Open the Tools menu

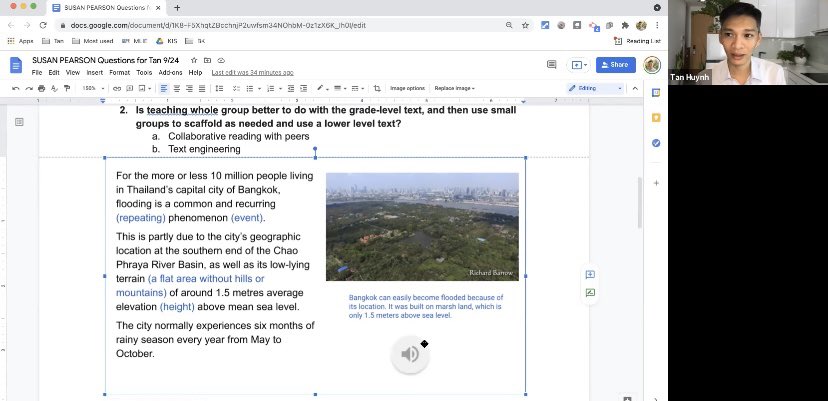[144, 72]
